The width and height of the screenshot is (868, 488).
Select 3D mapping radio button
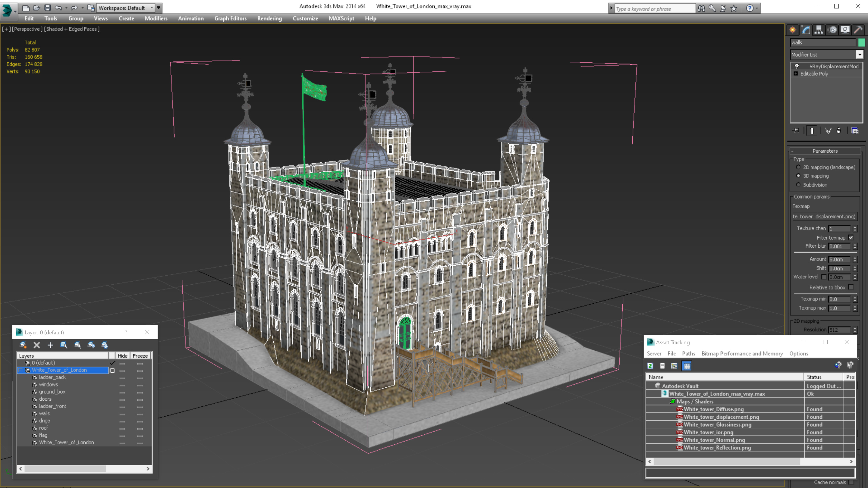click(x=798, y=176)
